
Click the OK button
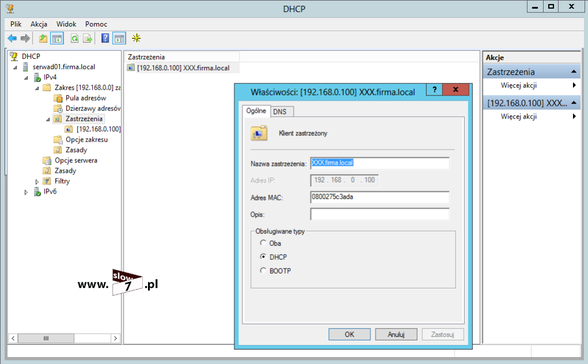[349, 334]
